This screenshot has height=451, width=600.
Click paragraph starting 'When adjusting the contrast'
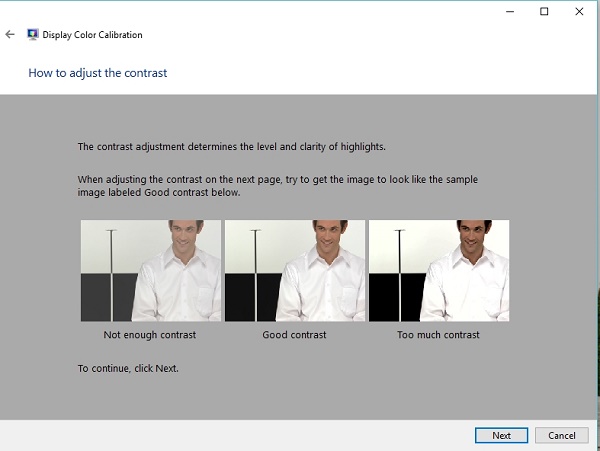[x=278, y=186]
